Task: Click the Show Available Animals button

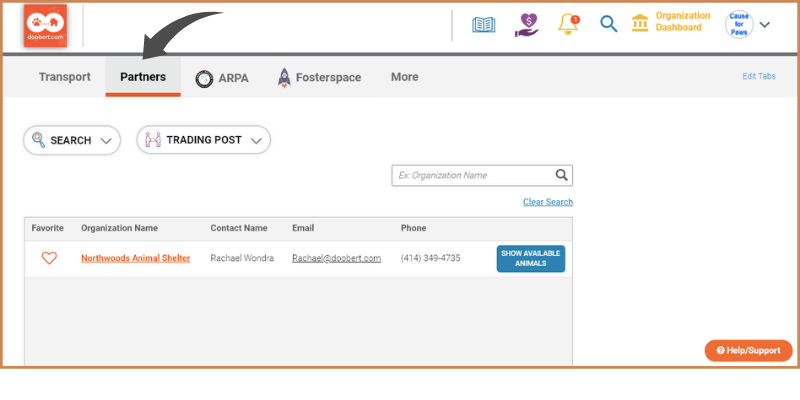Action: 531,259
